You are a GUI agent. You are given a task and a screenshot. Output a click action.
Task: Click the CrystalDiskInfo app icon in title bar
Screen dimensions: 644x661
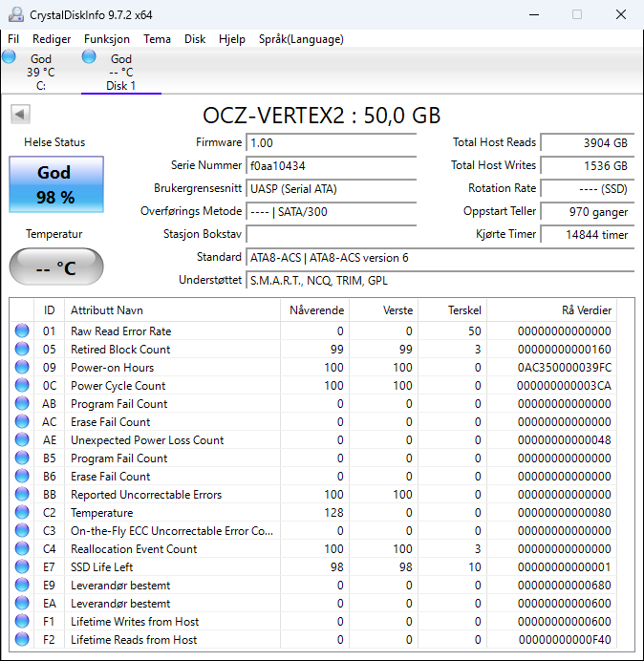point(16,14)
